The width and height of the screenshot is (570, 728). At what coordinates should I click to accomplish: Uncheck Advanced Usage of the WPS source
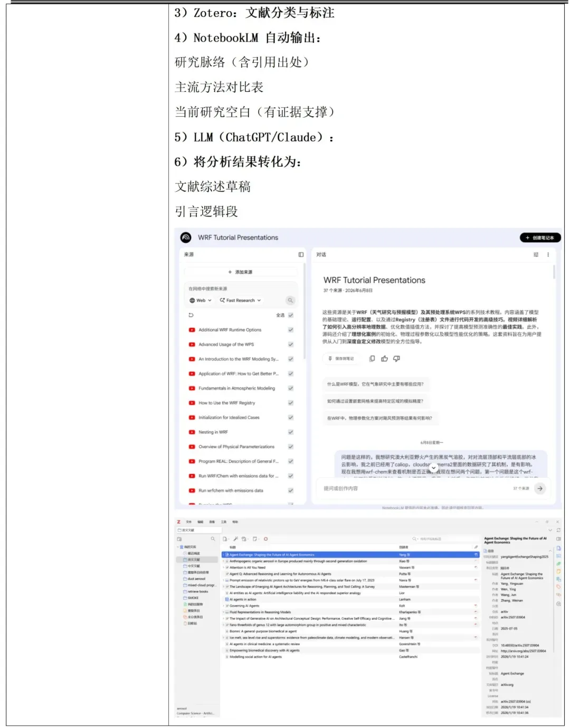click(x=291, y=344)
